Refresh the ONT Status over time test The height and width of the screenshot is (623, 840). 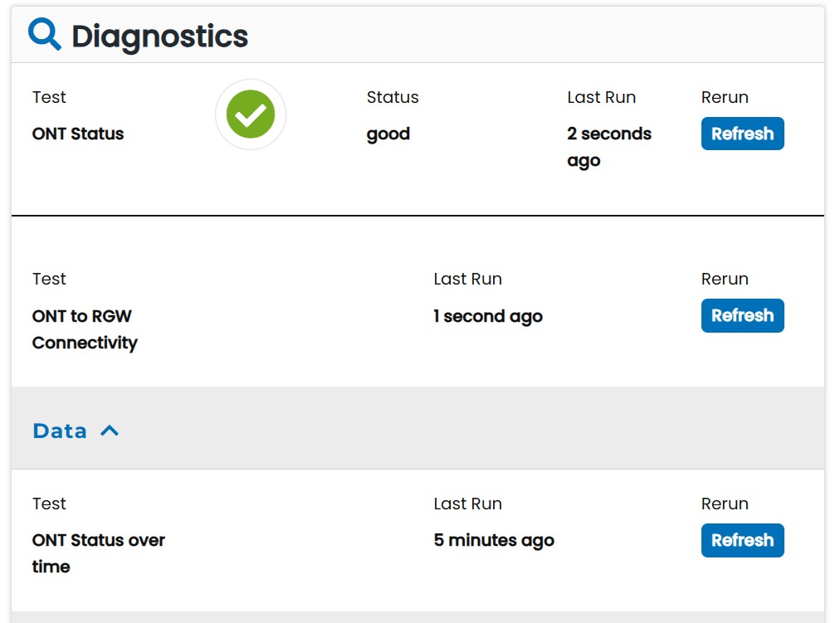742,540
